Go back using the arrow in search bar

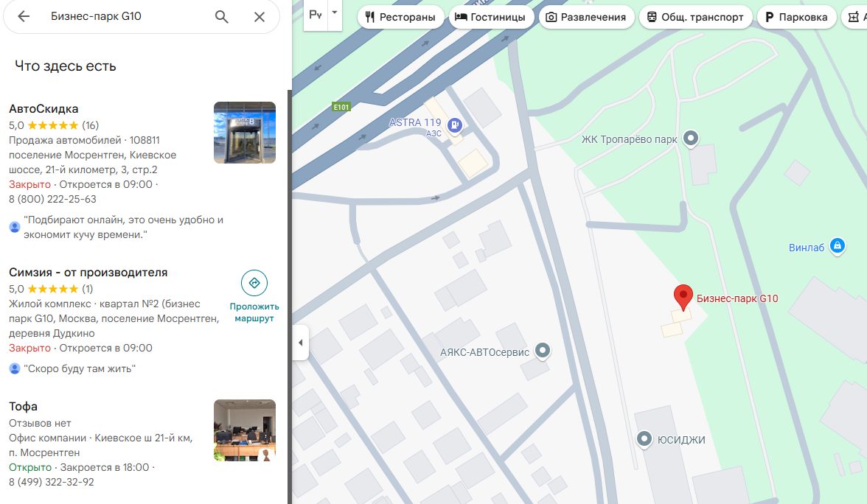tap(24, 16)
